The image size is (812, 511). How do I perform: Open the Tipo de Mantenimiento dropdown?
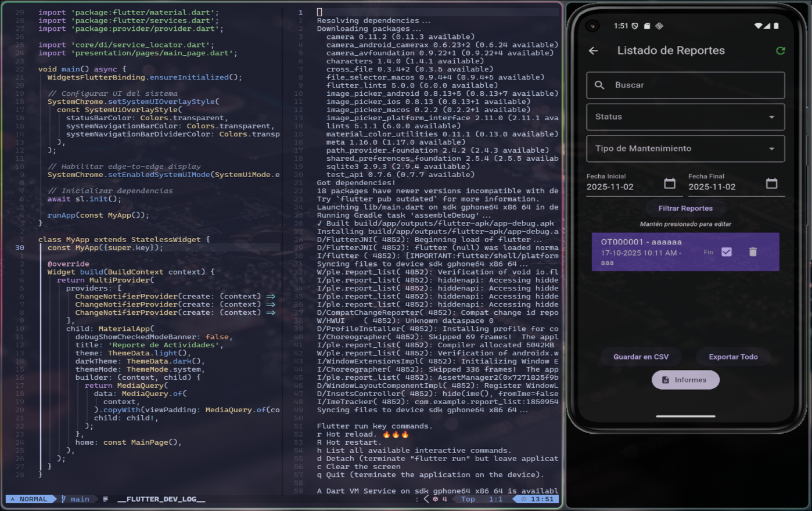[685, 149]
